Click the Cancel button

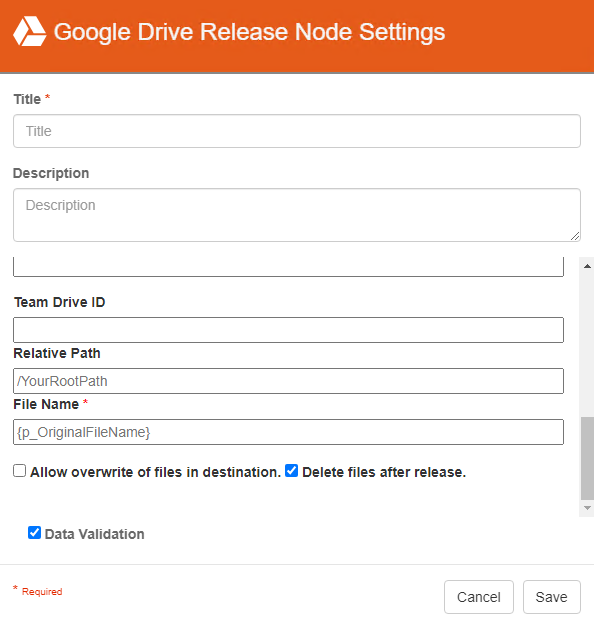pos(479,597)
